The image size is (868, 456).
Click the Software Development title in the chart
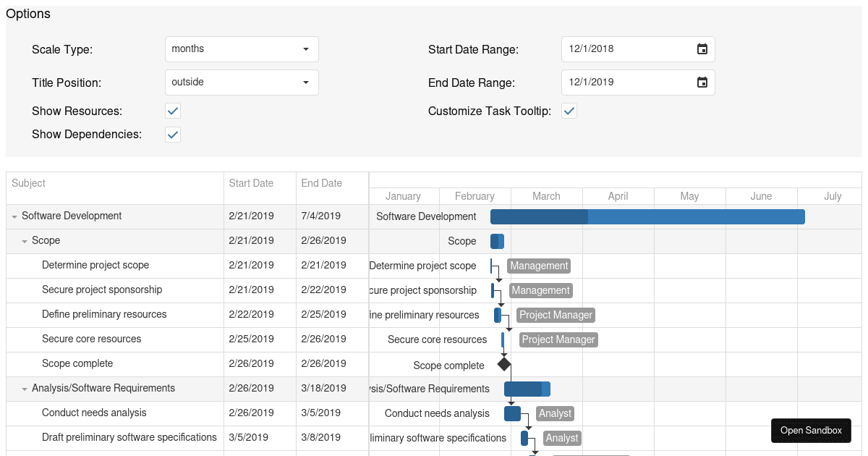point(426,216)
